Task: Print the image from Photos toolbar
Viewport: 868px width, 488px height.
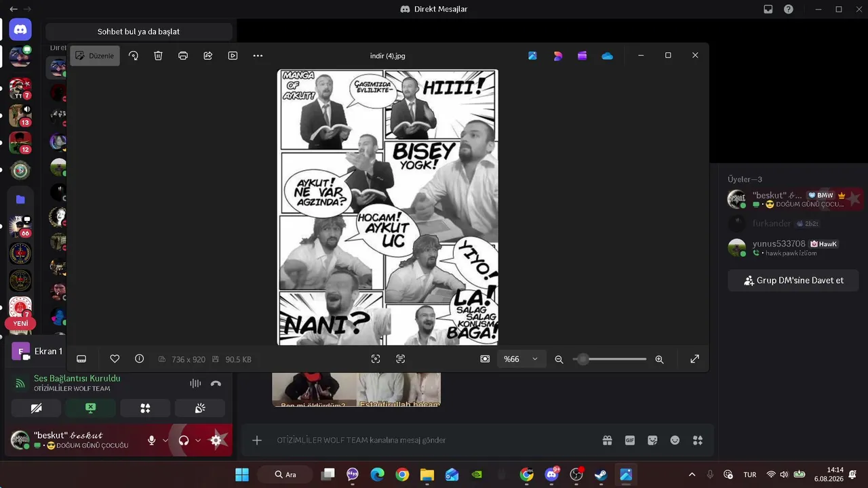Action: [183, 56]
